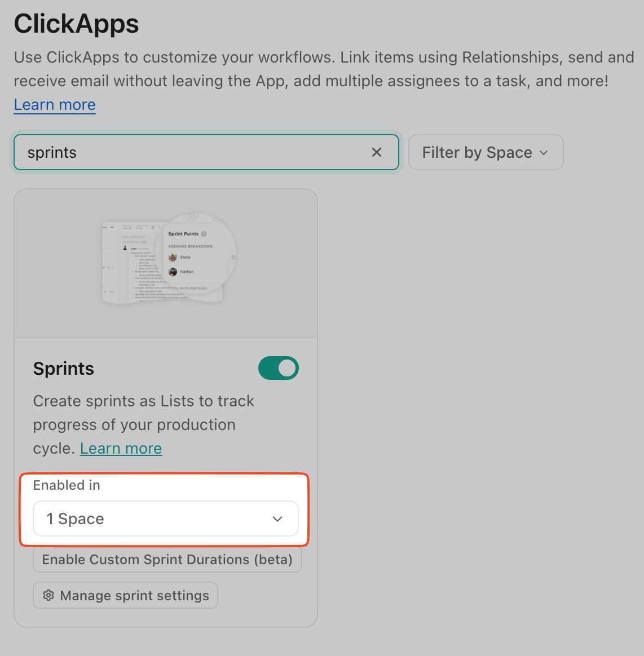Click the down chevron in the 1 Space selector
Screen dimensions: 644x656
click(277, 518)
